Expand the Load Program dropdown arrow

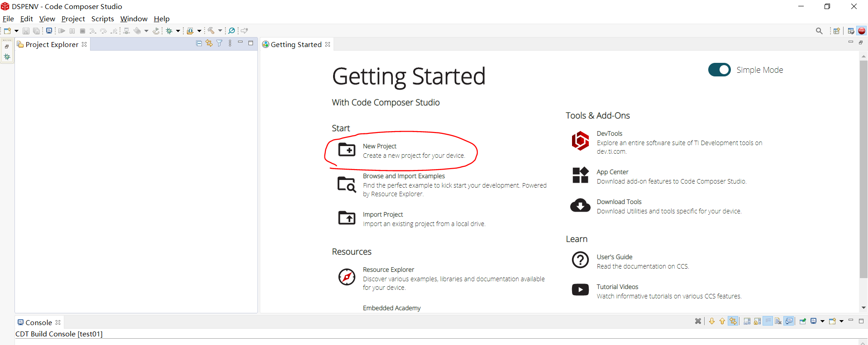[x=199, y=31]
